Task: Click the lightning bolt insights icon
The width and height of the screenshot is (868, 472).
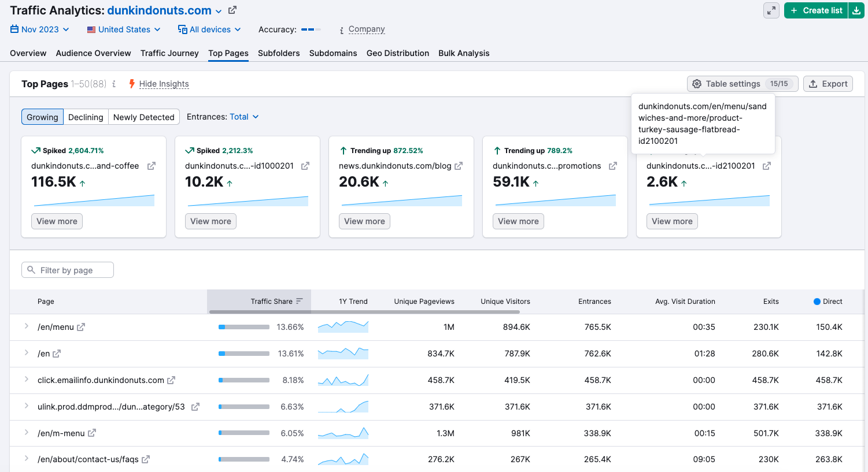Action: coord(132,84)
